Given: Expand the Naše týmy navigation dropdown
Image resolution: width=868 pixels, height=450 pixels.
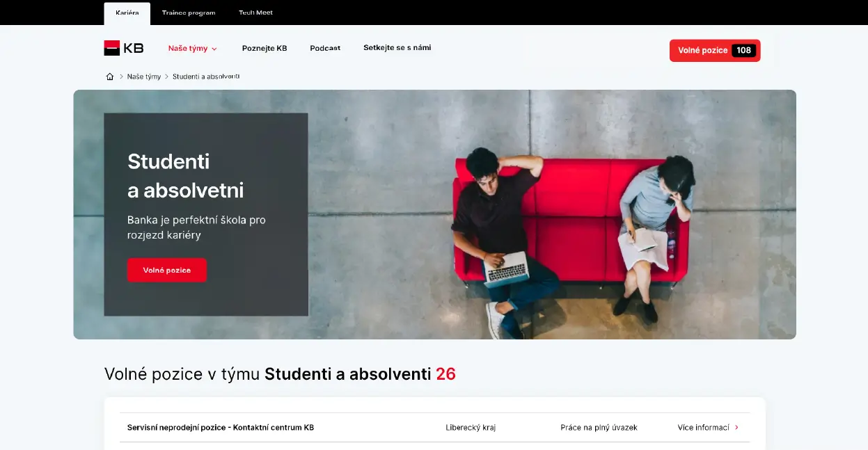Looking at the screenshot, I should point(193,49).
